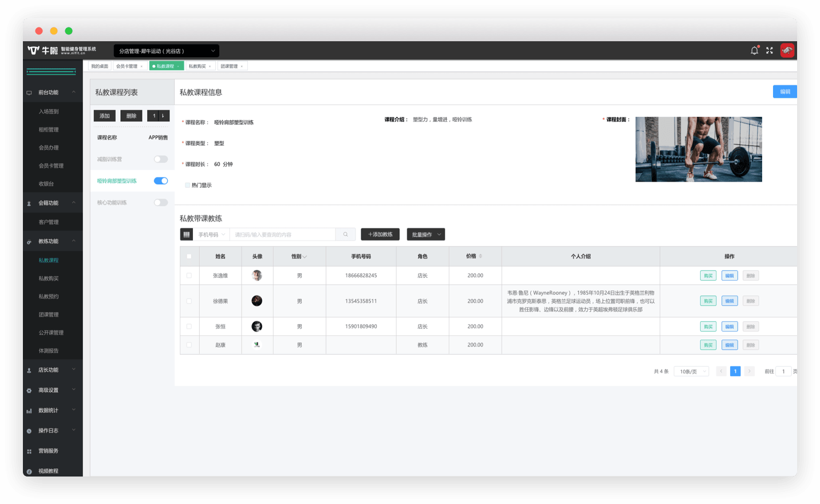Open the 性别 column filter dropdown

click(305, 257)
